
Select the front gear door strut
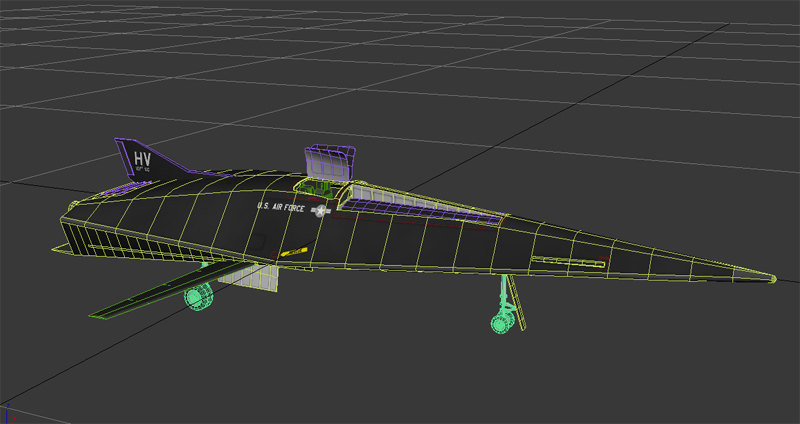point(516,302)
